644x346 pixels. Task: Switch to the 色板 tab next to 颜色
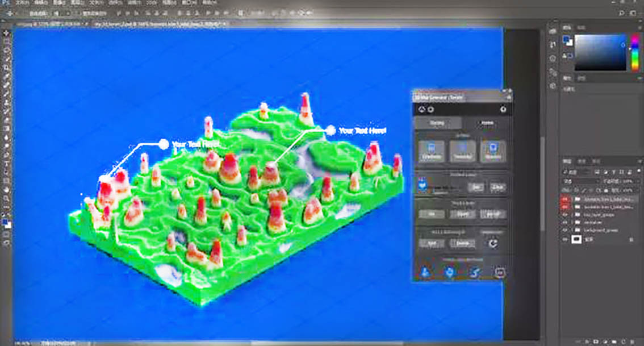581,27
